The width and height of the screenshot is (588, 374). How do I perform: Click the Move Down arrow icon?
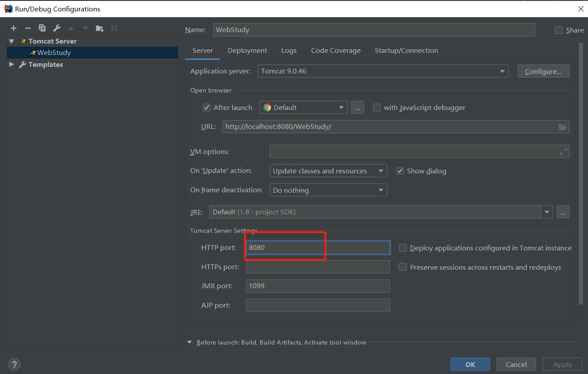[x=85, y=28]
